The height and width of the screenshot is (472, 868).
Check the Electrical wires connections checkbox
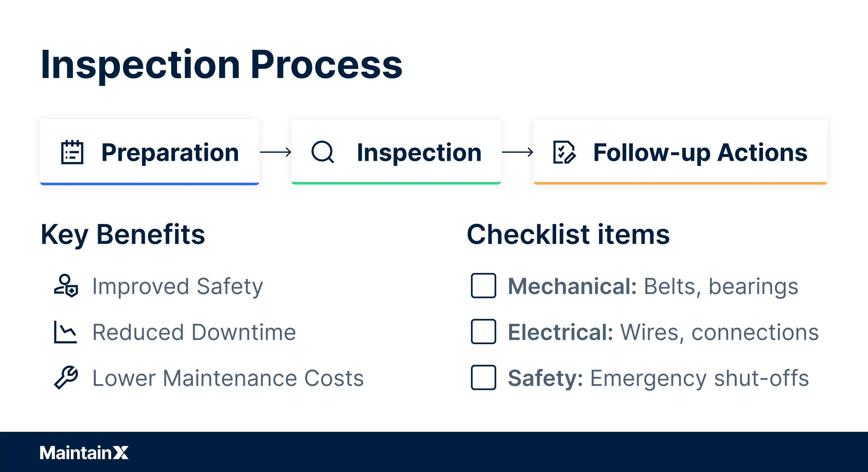(484, 331)
